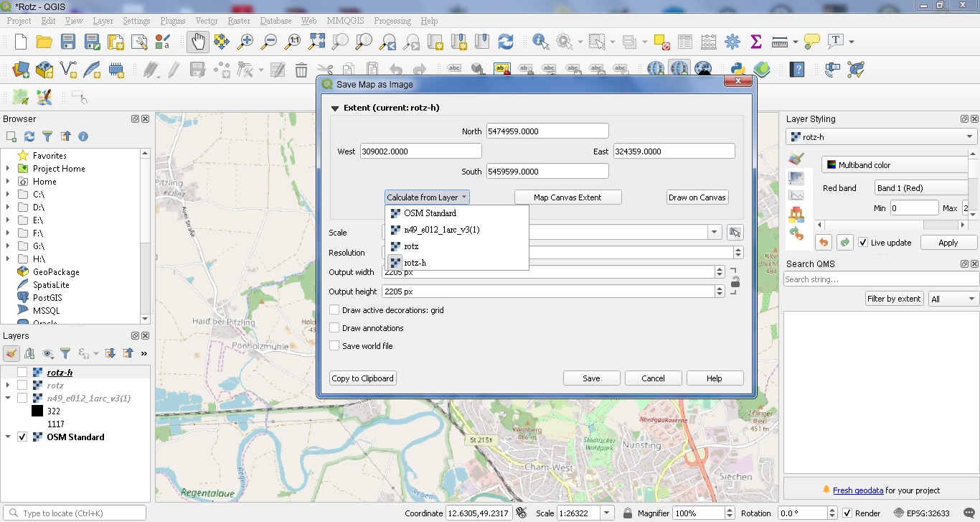Image resolution: width=980 pixels, height=522 pixels.
Task: Open the Python console icon
Action: point(738,70)
